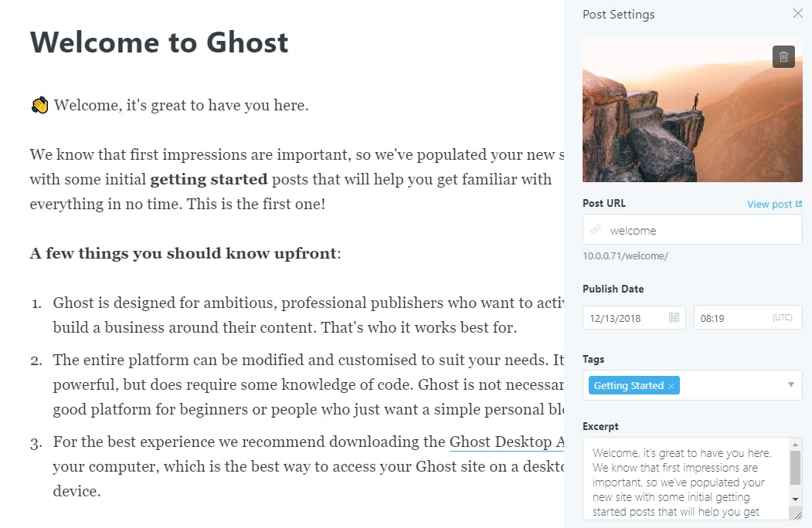This screenshot has width=812, height=528.
Task: Delete the post feature image with trash icon
Action: click(783, 56)
